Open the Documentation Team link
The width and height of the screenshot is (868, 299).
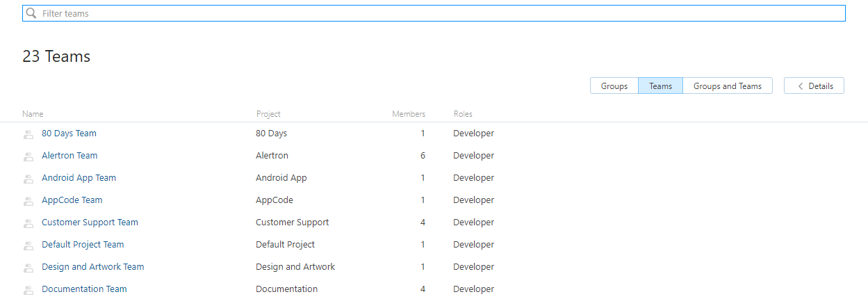84,289
